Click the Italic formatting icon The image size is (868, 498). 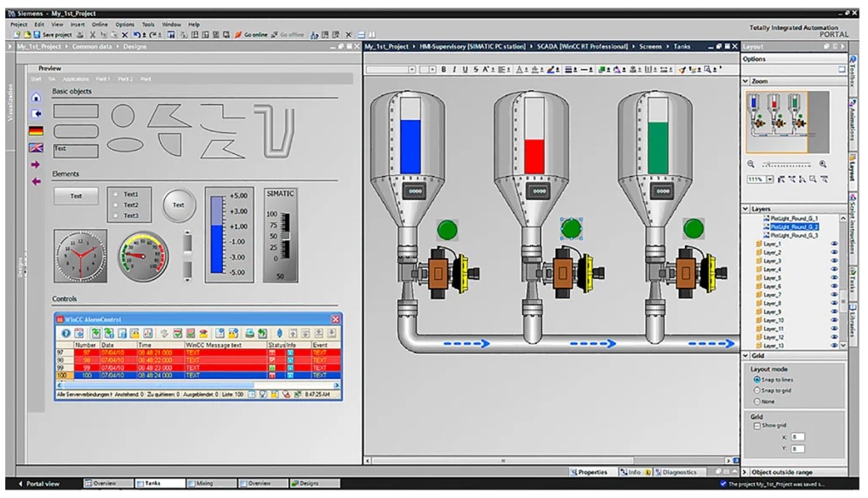coord(456,68)
